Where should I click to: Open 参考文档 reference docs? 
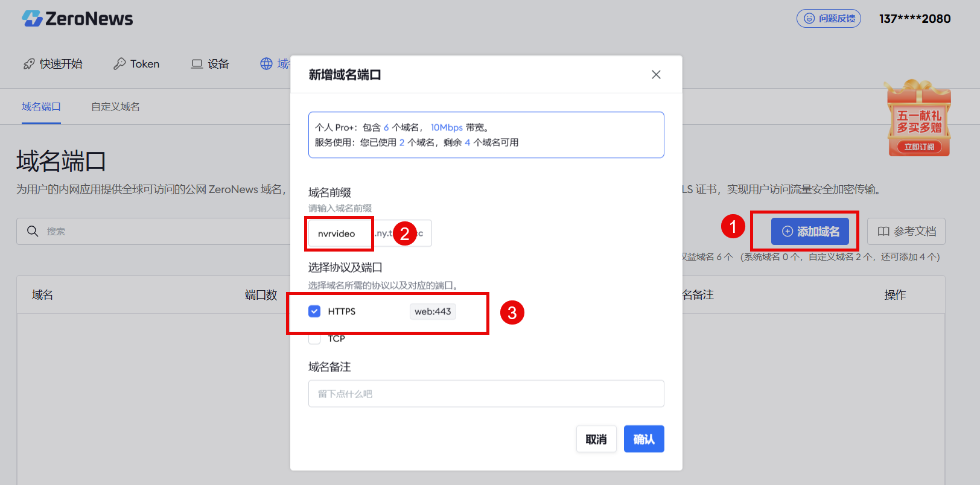(906, 232)
